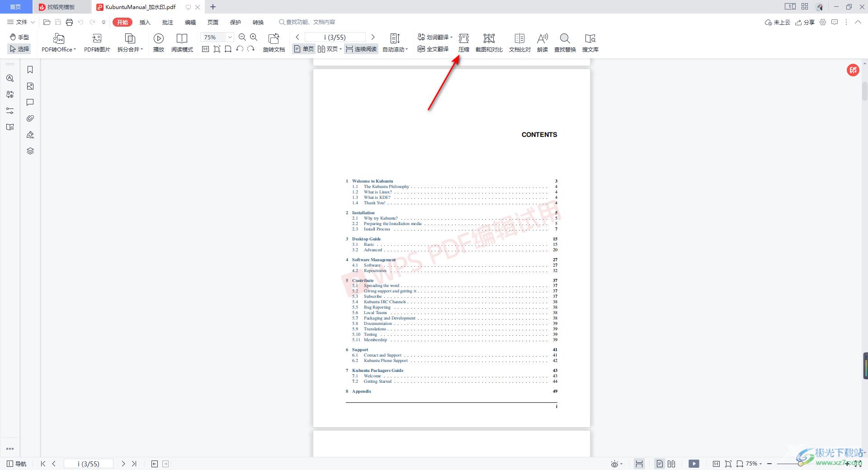This screenshot has width=868, height=470.
Task: Activate the Select (选择) tool
Action: pos(19,49)
